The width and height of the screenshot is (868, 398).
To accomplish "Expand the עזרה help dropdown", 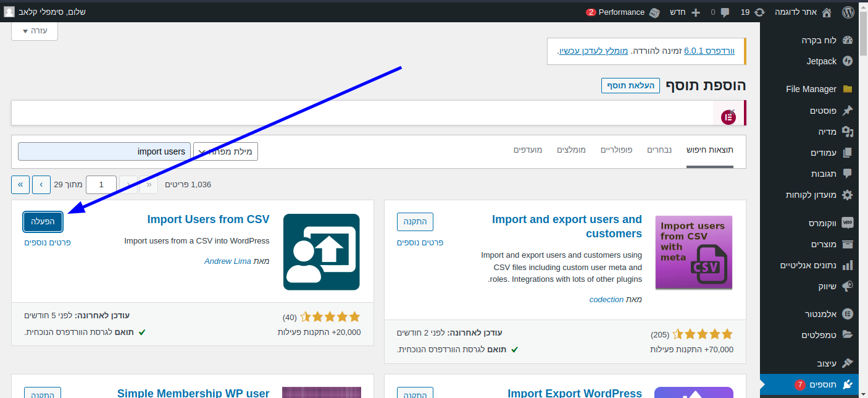I will click(35, 31).
